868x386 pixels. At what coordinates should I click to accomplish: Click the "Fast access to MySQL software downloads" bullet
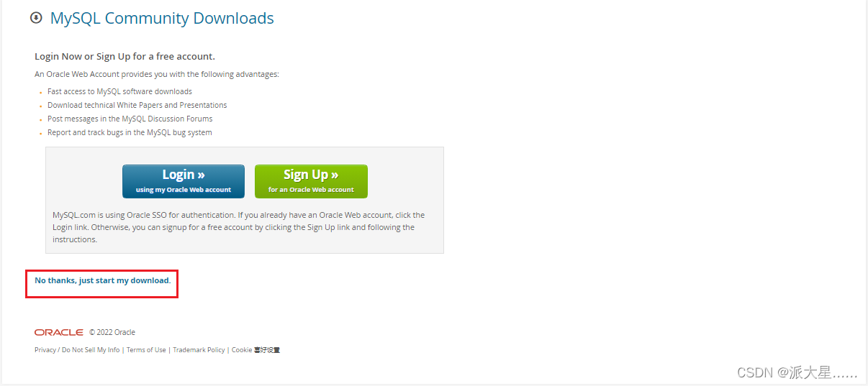point(119,91)
